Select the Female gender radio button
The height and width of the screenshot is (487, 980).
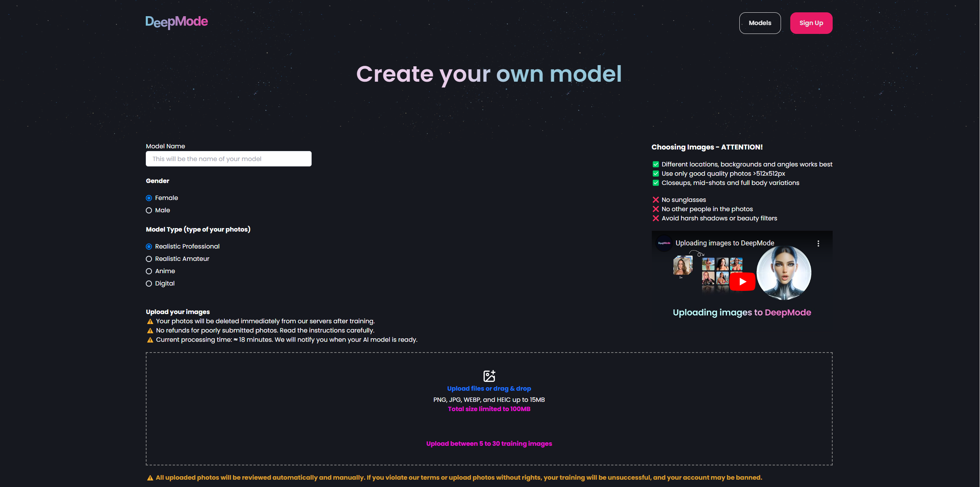[x=149, y=197]
